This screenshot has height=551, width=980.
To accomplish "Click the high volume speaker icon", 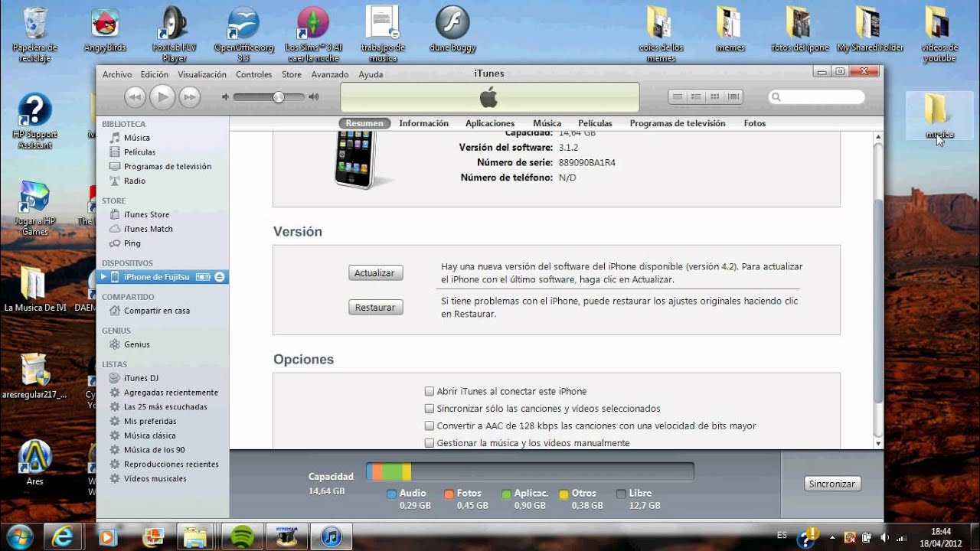I will (x=314, y=97).
